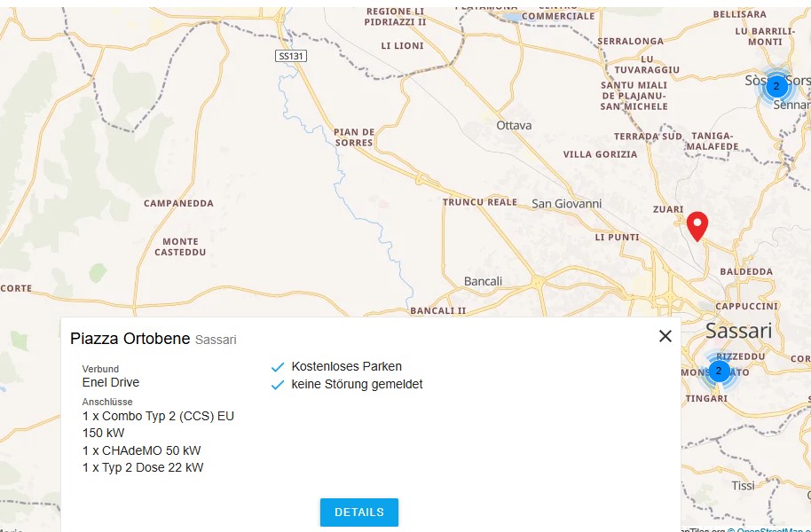The image size is (811, 532).
Task: Click the SS131 road shield on map
Action: click(x=290, y=56)
